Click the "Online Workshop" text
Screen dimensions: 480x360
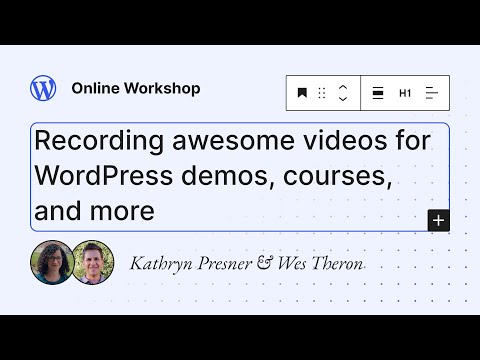coord(136,88)
